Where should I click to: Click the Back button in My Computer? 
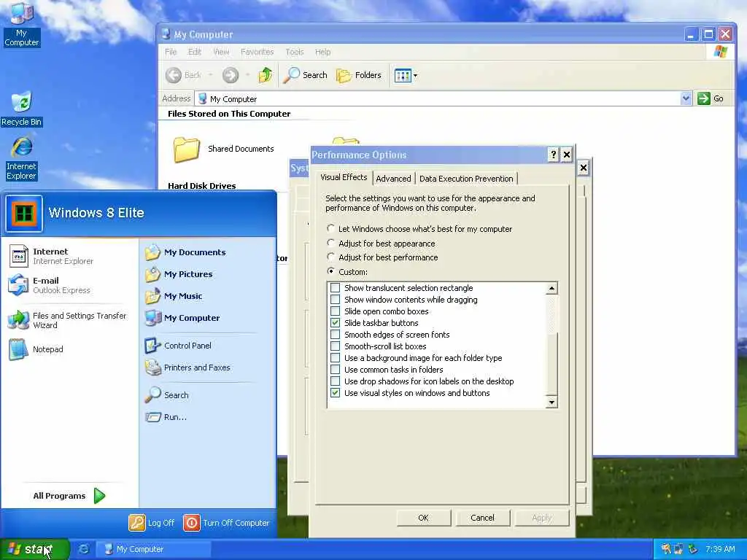point(185,75)
